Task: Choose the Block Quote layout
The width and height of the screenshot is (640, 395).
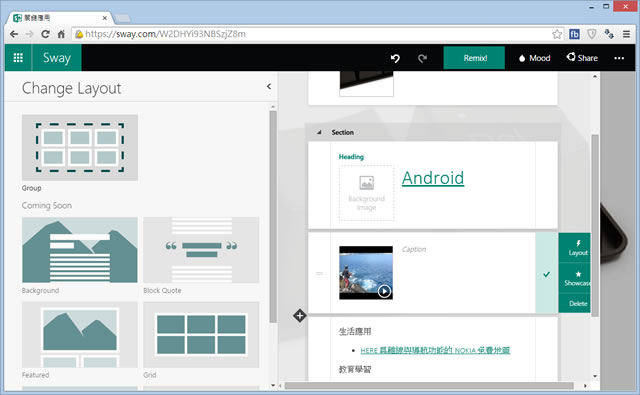Action: [201, 250]
